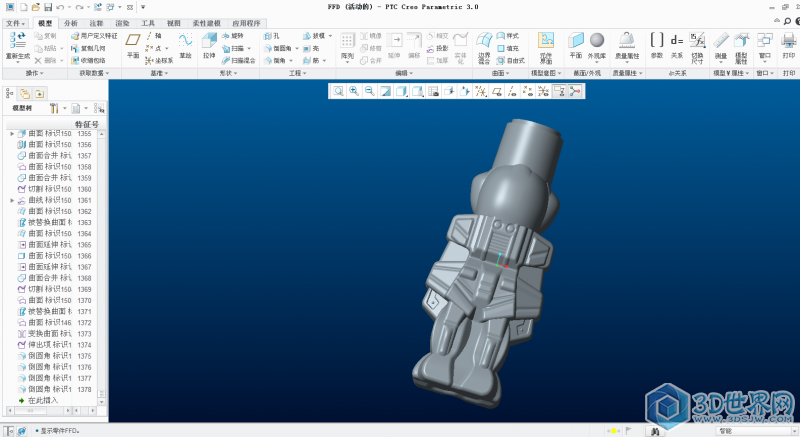
Task: Expand the Get Data (获取数据) group
Action: 94,73
